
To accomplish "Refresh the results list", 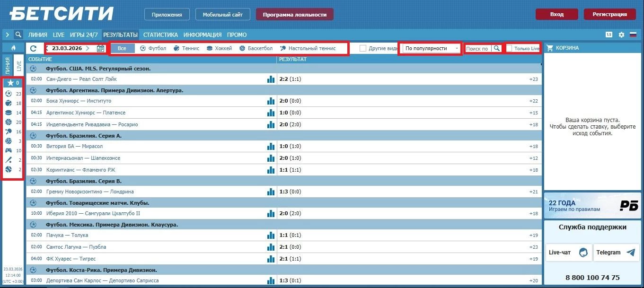I will pyautogui.click(x=34, y=48).
